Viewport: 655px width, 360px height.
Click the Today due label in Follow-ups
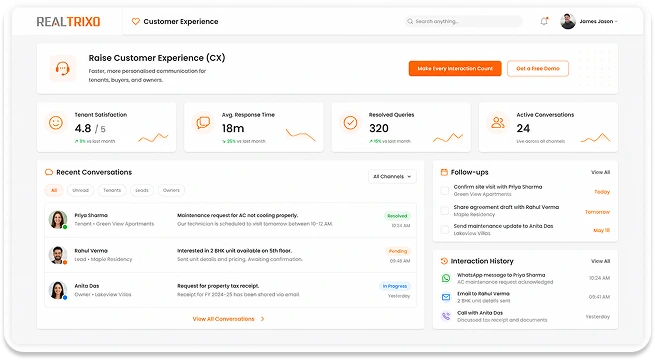pyautogui.click(x=602, y=192)
